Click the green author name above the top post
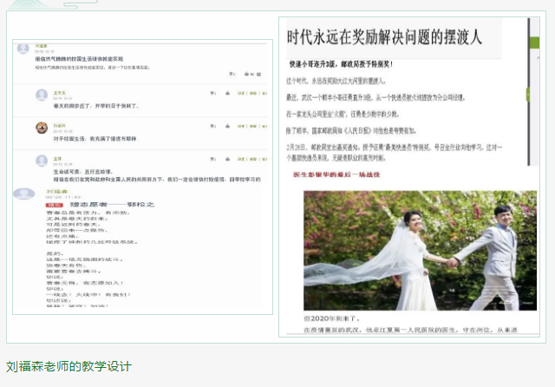Image resolution: width=555 pixels, height=387 pixels. pyautogui.click(x=41, y=46)
